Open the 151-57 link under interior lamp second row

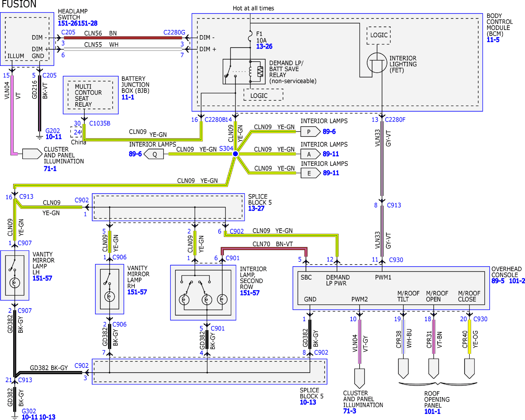[250, 293]
